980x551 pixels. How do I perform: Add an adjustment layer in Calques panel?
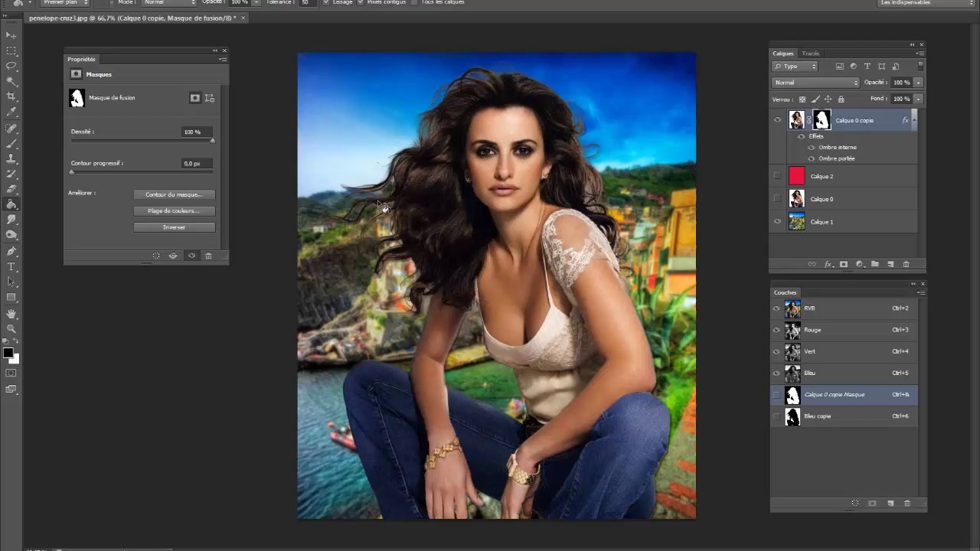(859, 264)
